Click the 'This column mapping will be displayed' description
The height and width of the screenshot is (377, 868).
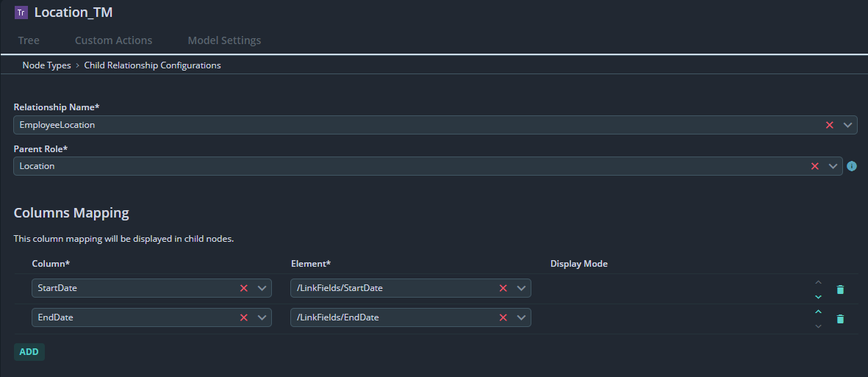[124, 239]
